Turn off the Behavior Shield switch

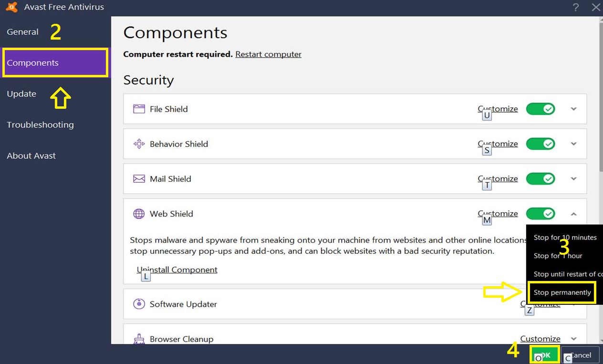pos(541,144)
